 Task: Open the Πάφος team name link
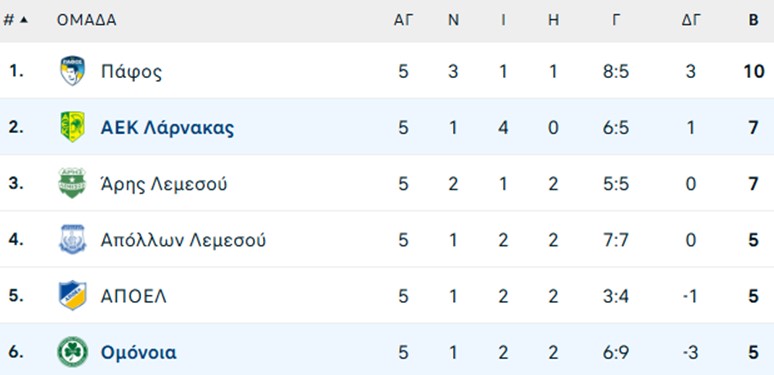[131, 72]
